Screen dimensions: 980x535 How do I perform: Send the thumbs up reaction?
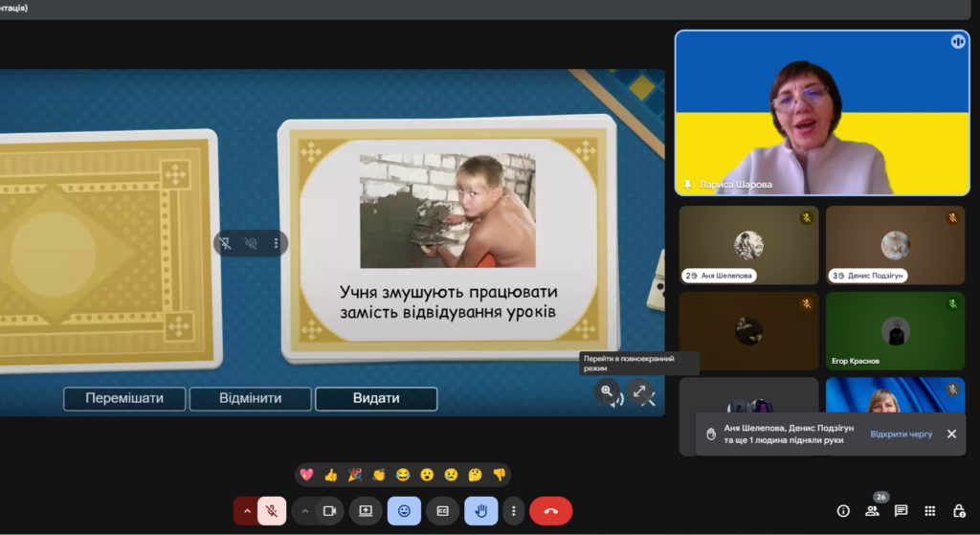pos(331,475)
